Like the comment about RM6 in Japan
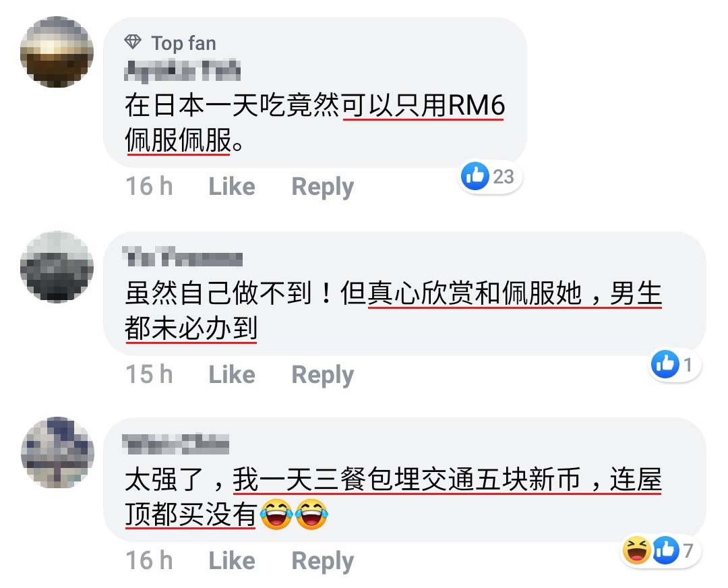The height and width of the screenshot is (588, 728). (x=232, y=187)
